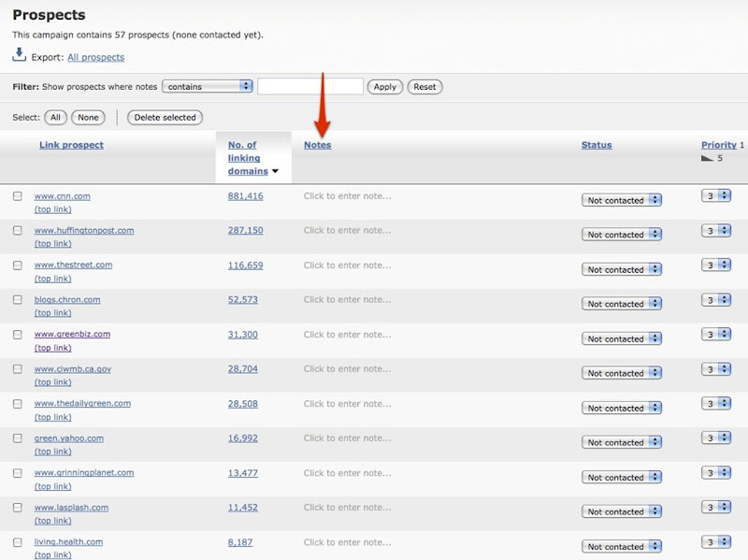Open www.ciwmb.ca.gov prospect link
The height and width of the screenshot is (560, 748).
coord(73,368)
